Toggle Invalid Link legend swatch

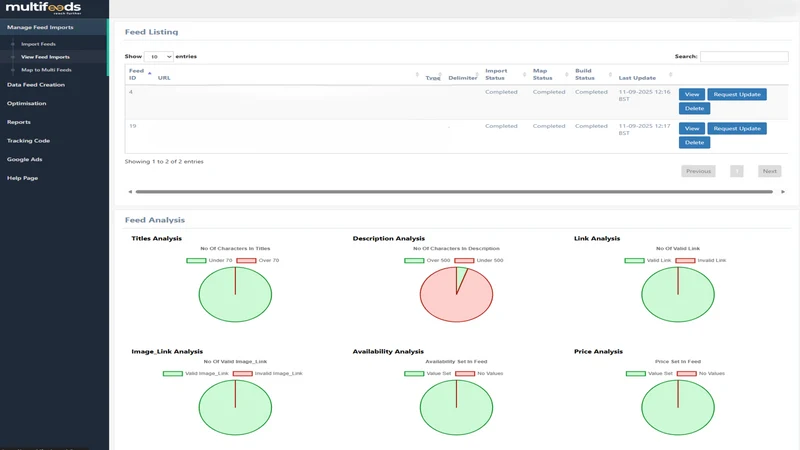tap(685, 261)
